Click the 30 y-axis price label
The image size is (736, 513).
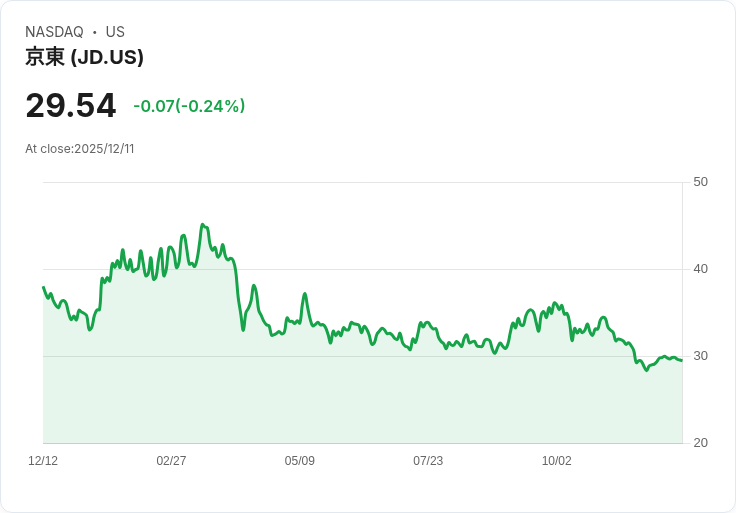(x=701, y=356)
